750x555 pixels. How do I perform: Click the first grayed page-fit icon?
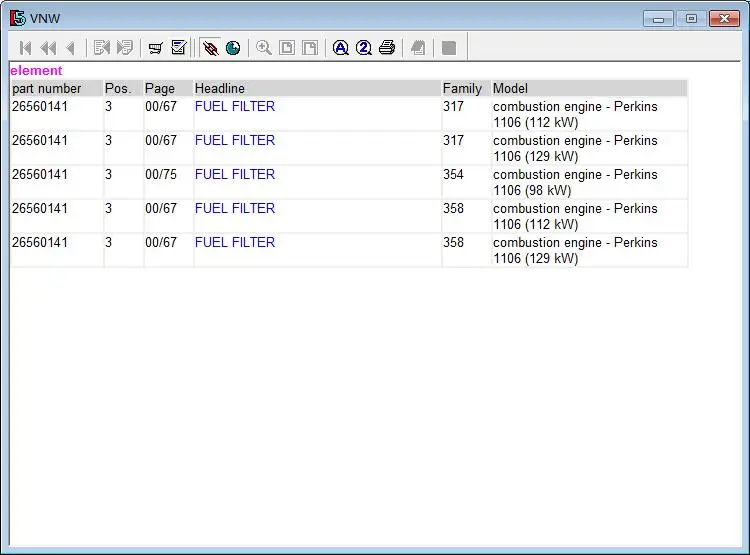(x=287, y=48)
